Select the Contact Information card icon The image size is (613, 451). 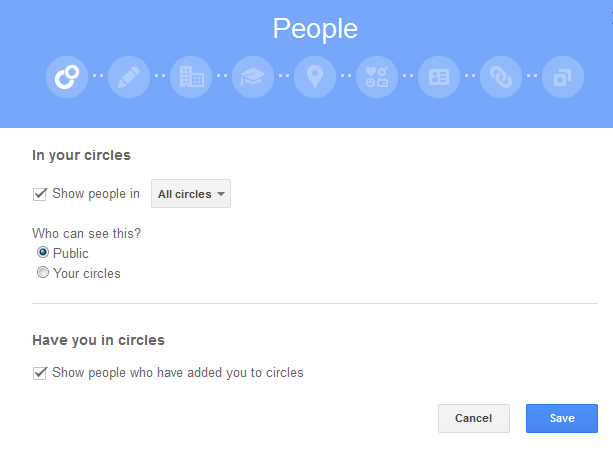point(439,77)
